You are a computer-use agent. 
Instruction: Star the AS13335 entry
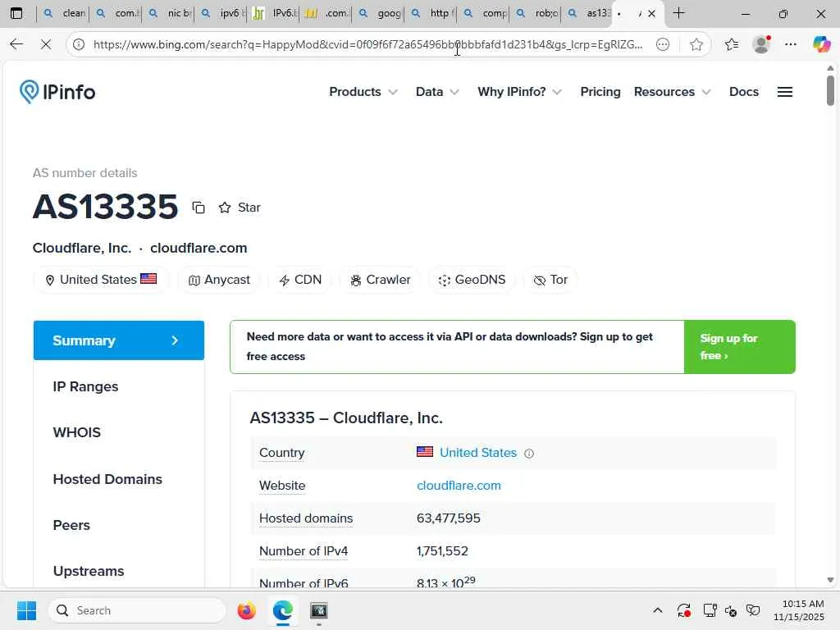(x=239, y=208)
